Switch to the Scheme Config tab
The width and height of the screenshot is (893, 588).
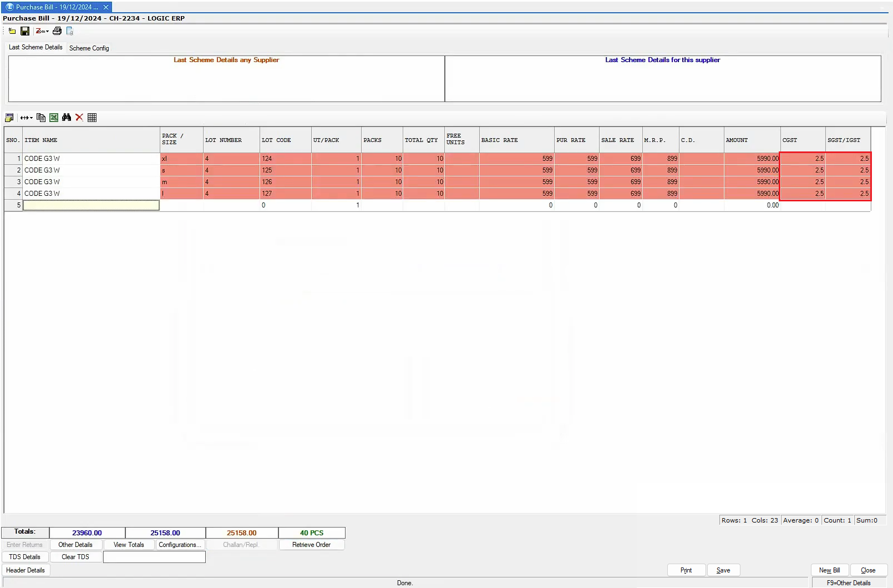point(89,48)
